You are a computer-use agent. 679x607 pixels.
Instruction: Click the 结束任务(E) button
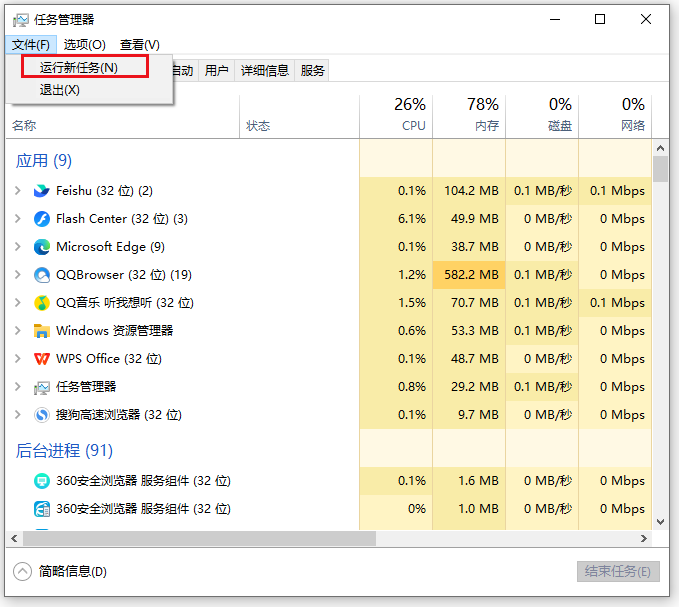(618, 571)
